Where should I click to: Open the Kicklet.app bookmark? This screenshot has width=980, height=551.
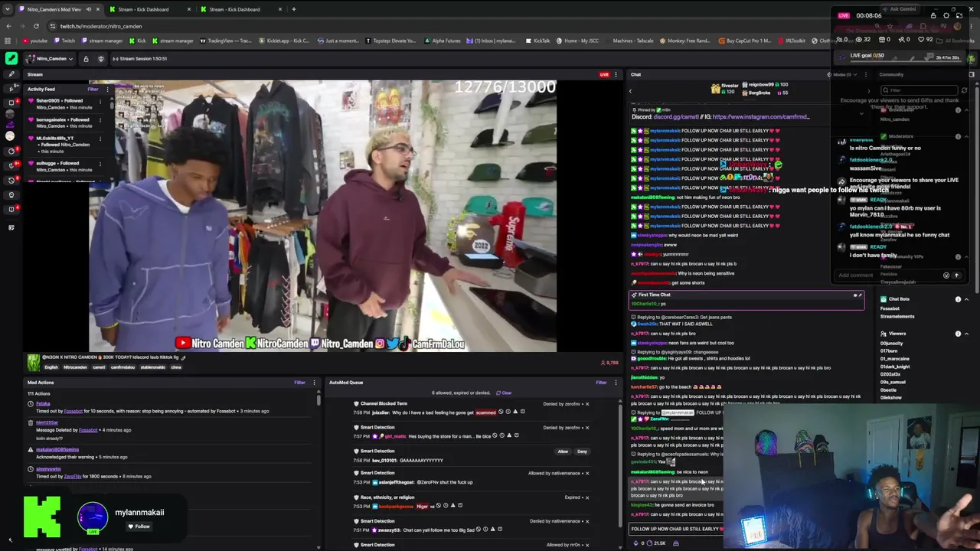(284, 41)
